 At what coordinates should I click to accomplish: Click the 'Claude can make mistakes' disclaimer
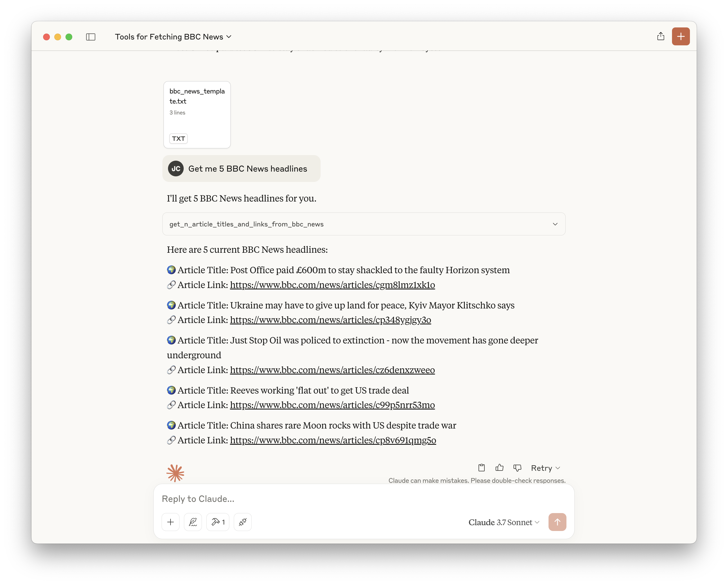(x=477, y=480)
